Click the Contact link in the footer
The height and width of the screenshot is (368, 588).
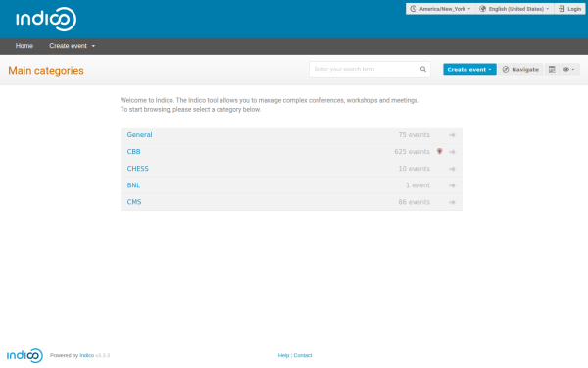[303, 355]
